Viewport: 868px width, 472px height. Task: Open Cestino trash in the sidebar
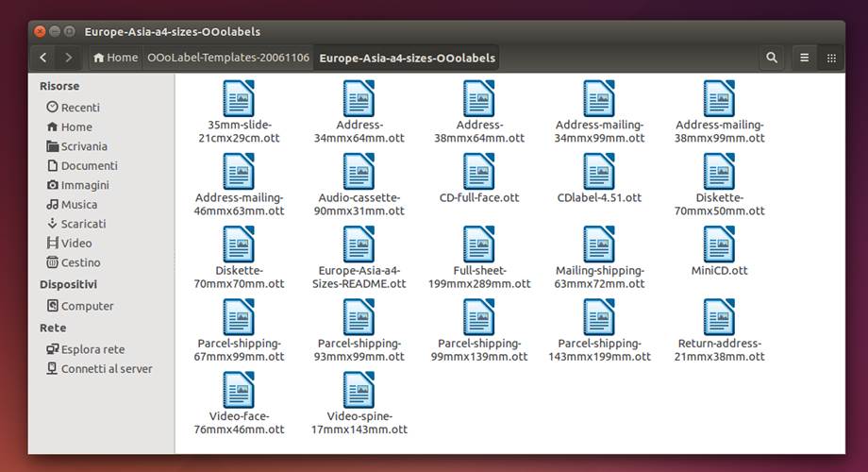(75, 262)
